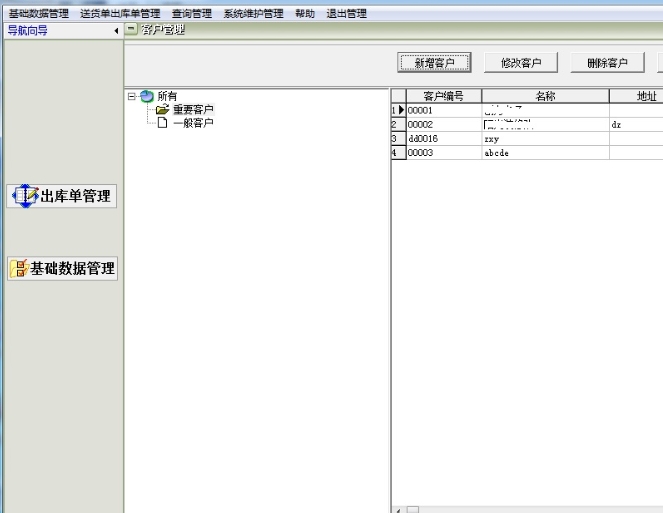Open the 送货单出库单管理 menu

coord(120,14)
